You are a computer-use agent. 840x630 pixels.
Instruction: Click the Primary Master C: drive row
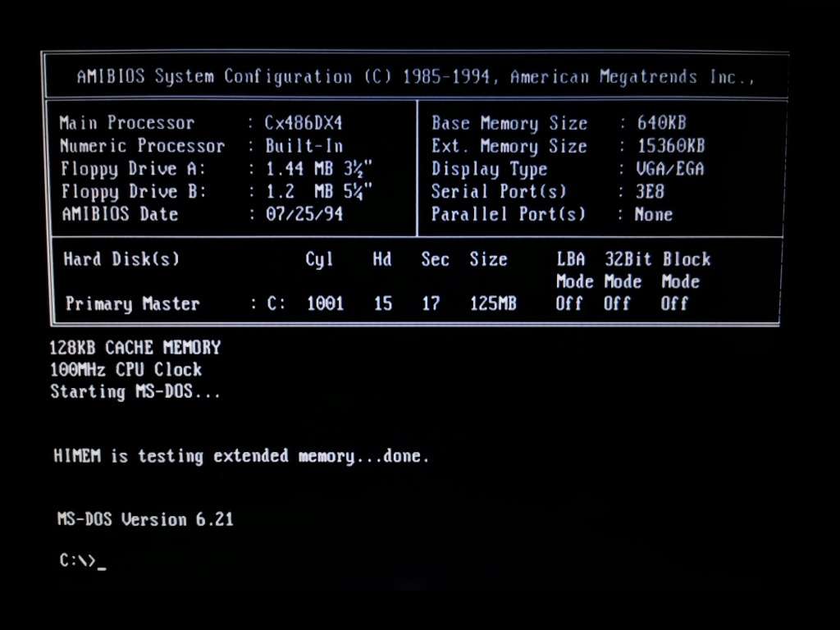pos(246,303)
